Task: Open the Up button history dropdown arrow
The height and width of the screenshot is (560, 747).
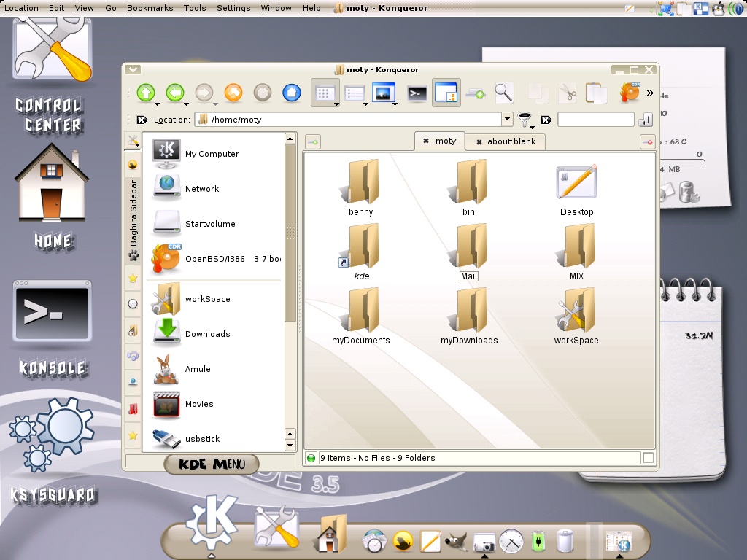Action: coord(157,104)
